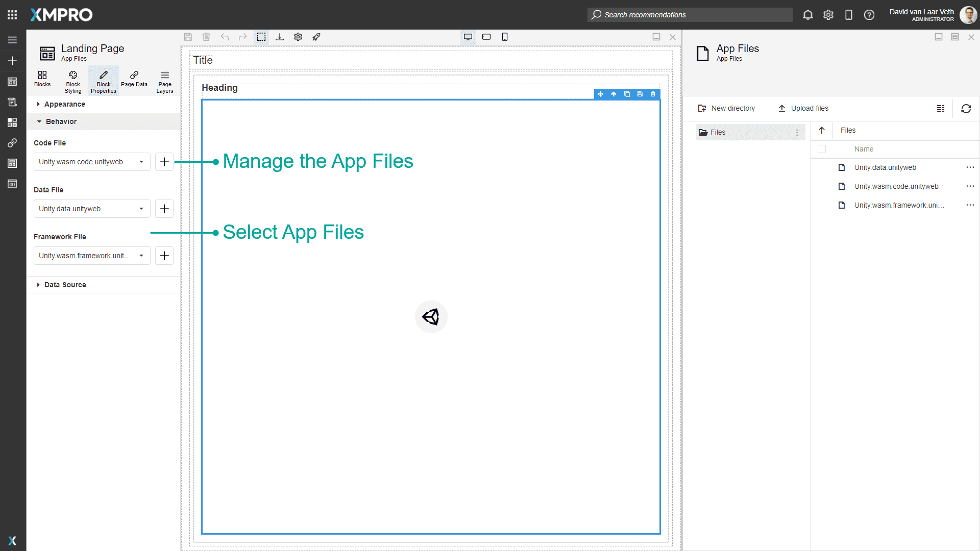Duplicate the Unity block via copy icon
The height and width of the screenshot is (551, 980).
tap(627, 94)
